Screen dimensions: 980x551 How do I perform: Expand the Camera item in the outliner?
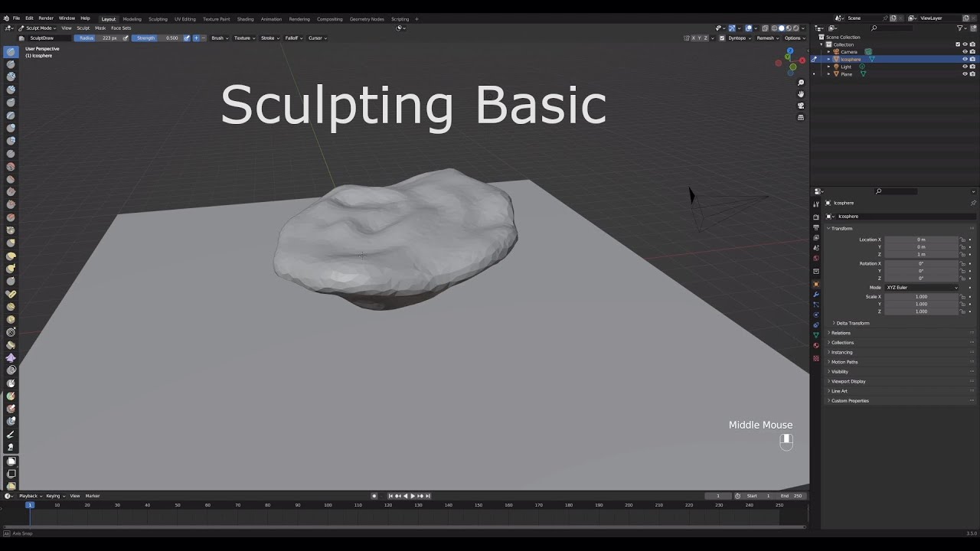click(x=828, y=52)
